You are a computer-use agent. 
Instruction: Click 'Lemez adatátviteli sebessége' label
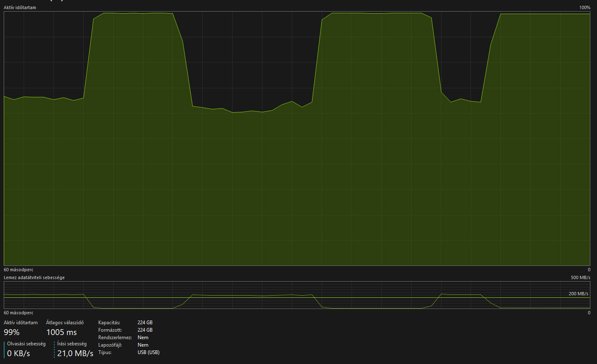pos(34,277)
